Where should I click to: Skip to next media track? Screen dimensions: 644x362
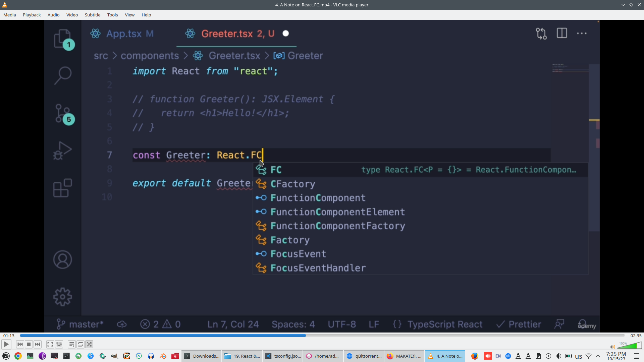[38, 344]
